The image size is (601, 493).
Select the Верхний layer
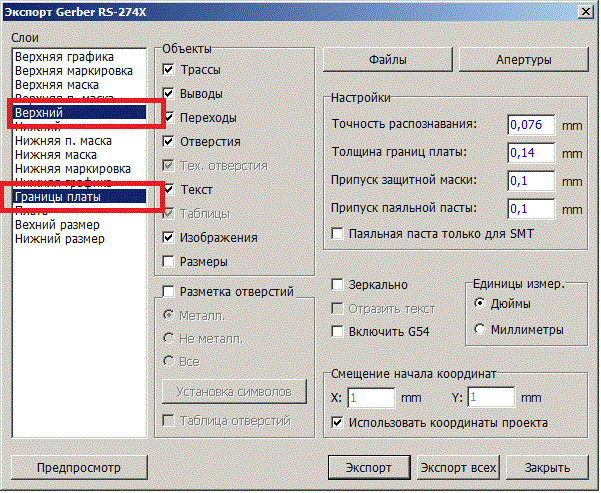coord(80,113)
